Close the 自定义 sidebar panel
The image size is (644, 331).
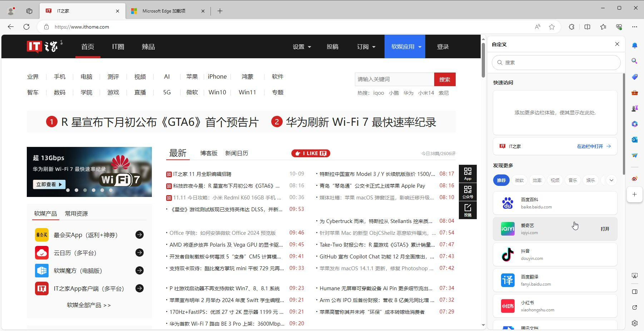click(617, 44)
